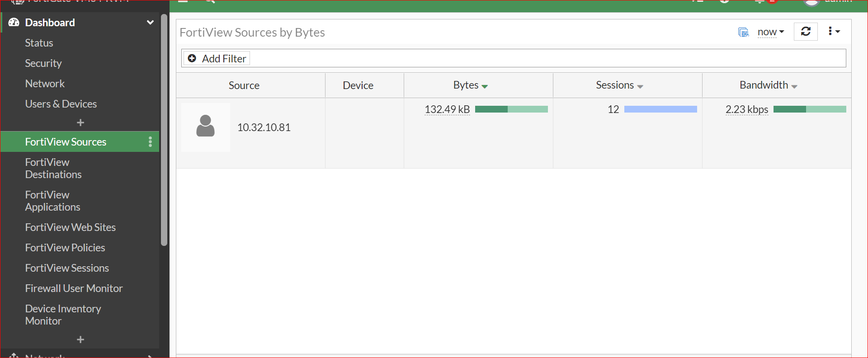The height and width of the screenshot is (358, 868).
Task: Open the FortiView Sources three-dot options
Action: coord(150,142)
